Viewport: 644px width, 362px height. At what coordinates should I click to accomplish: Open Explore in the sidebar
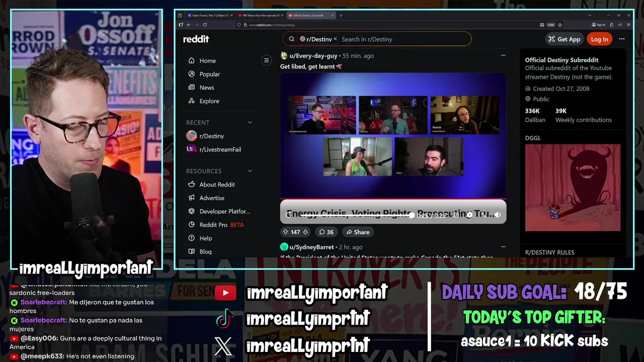click(x=203, y=101)
